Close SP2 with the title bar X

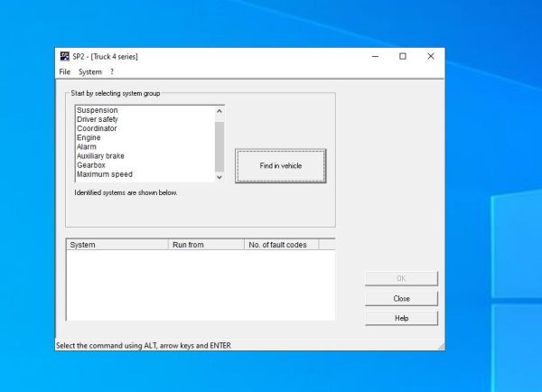[431, 56]
